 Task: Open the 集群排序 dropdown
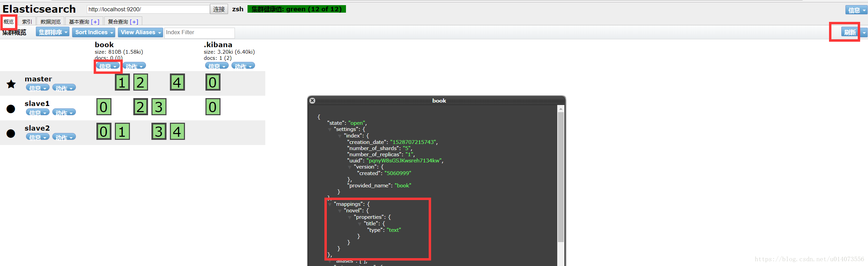tap(53, 32)
